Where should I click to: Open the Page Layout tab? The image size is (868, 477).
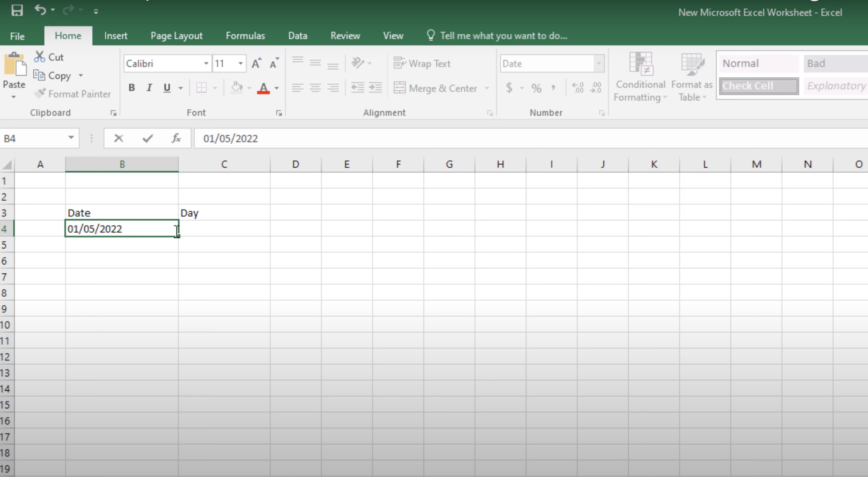177,36
